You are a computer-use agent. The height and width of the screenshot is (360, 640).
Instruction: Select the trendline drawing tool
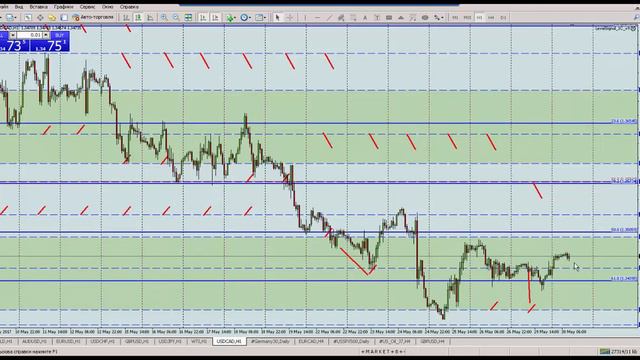click(329, 18)
